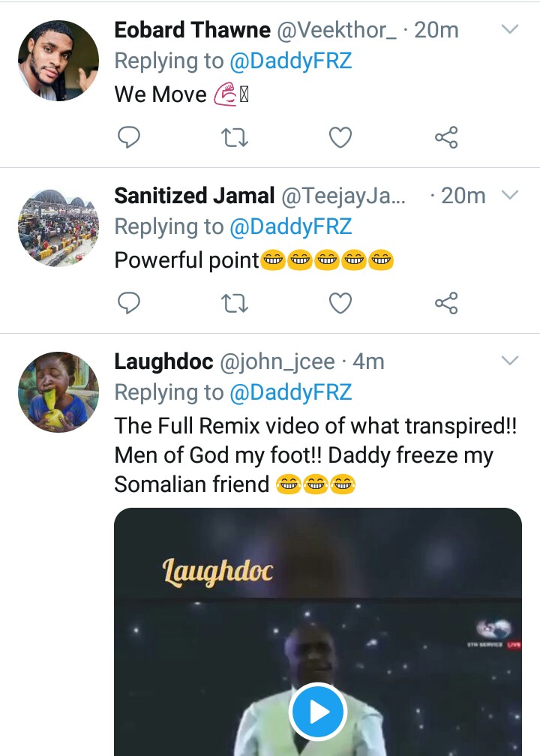This screenshot has width=540, height=756.
Task: Open @DaddyFRZ link in Eobard Thawne's reply
Action: tap(289, 61)
